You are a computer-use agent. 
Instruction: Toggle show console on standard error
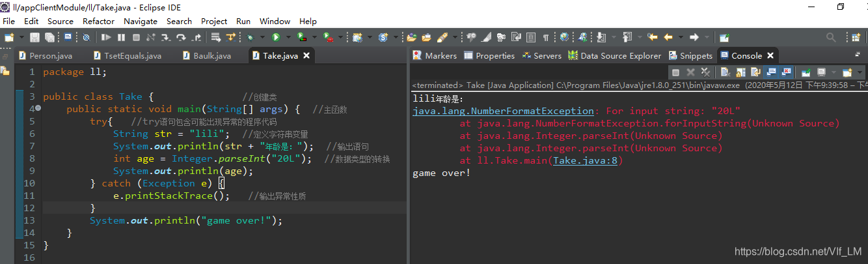(x=786, y=72)
